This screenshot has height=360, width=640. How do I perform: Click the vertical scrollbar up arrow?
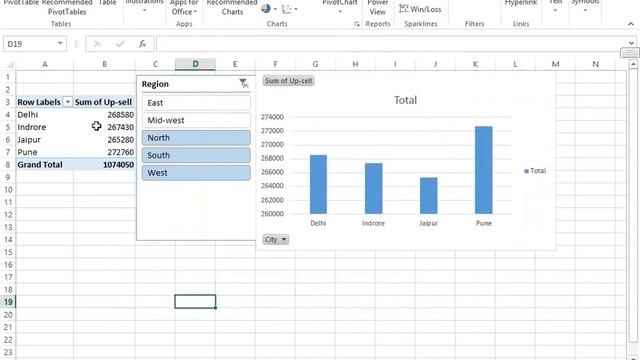point(633,64)
